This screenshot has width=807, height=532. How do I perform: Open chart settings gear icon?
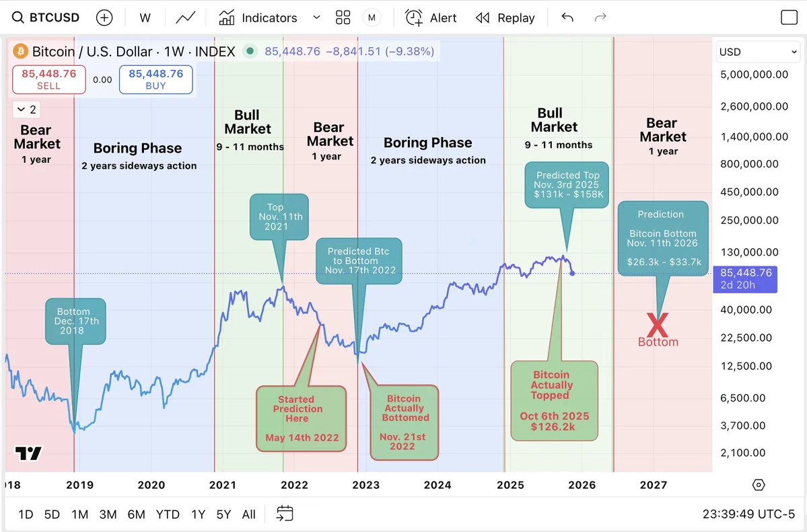tap(759, 485)
